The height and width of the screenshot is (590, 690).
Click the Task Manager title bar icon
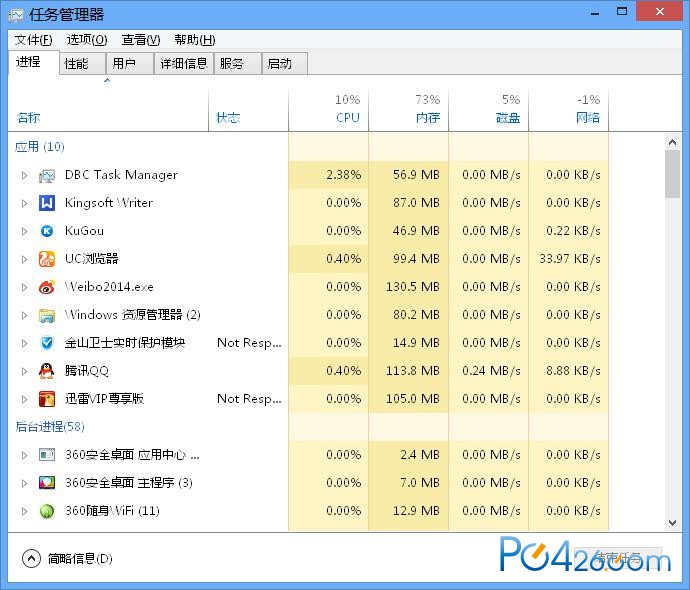[16, 15]
